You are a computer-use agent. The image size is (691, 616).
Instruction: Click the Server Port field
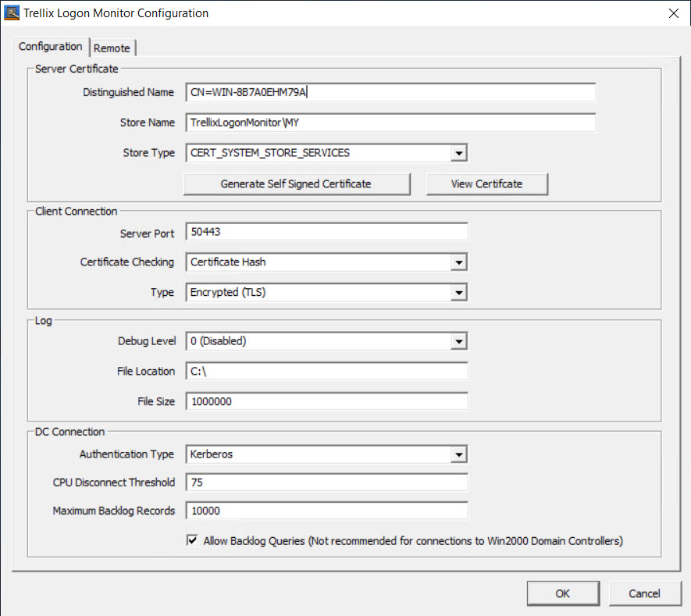pos(326,232)
